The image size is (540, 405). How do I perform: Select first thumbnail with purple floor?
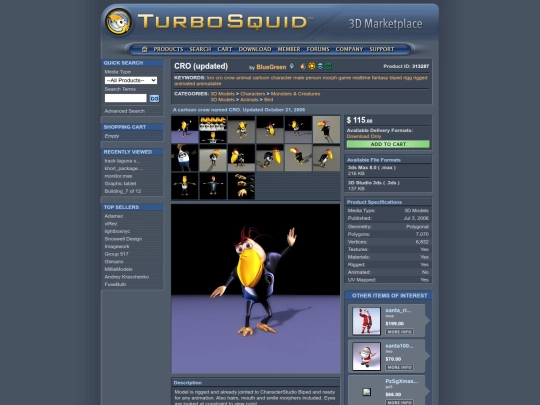pyautogui.click(x=185, y=129)
